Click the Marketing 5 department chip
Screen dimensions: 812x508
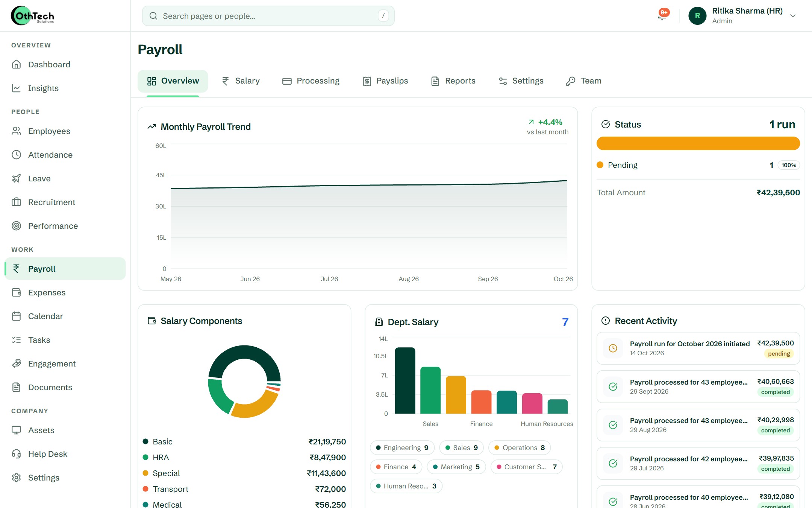pyautogui.click(x=456, y=467)
